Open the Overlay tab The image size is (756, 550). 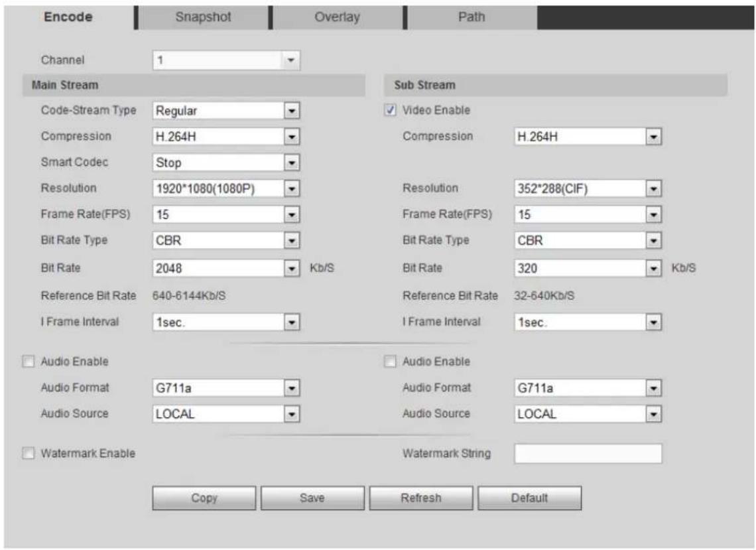(x=337, y=17)
